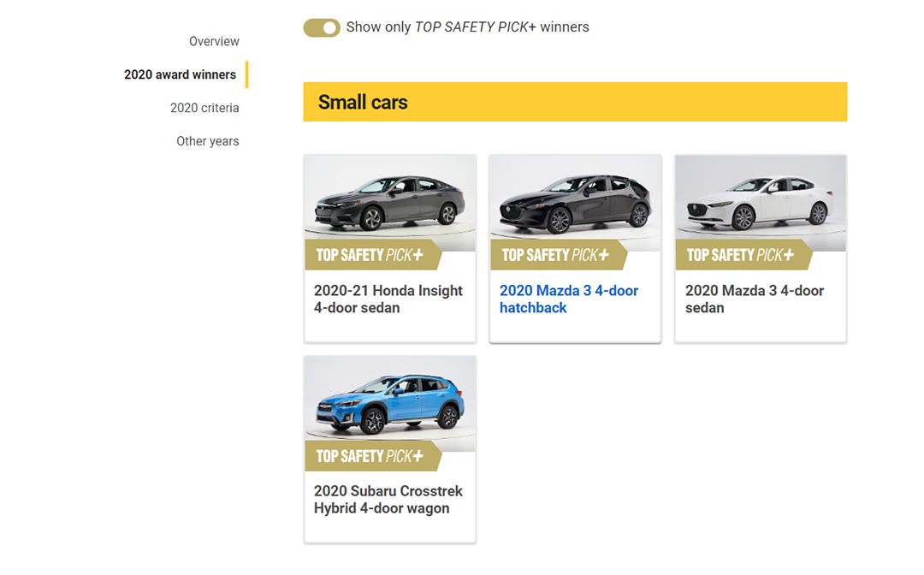Go to the 2020 criteria page
Screen dimensions: 924x575
(204, 108)
